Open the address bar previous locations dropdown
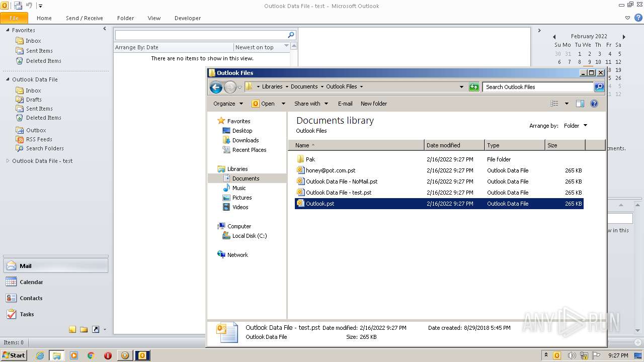Viewport: 644px width, 362px height. pyautogui.click(x=462, y=87)
